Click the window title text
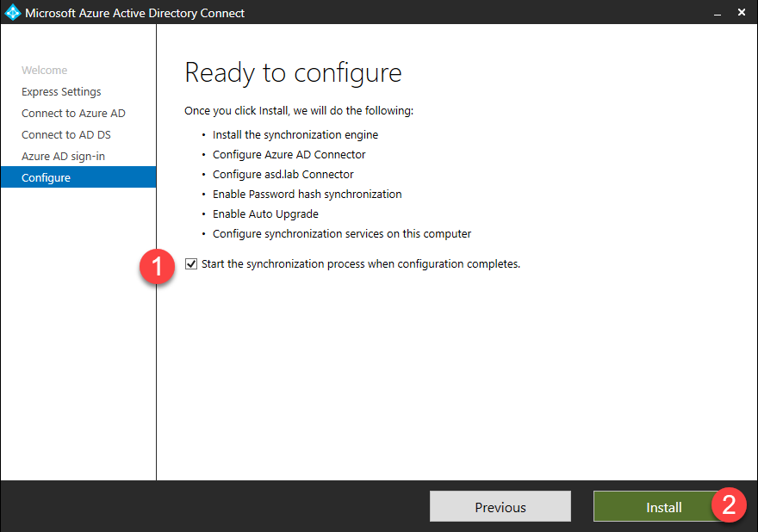 135,13
